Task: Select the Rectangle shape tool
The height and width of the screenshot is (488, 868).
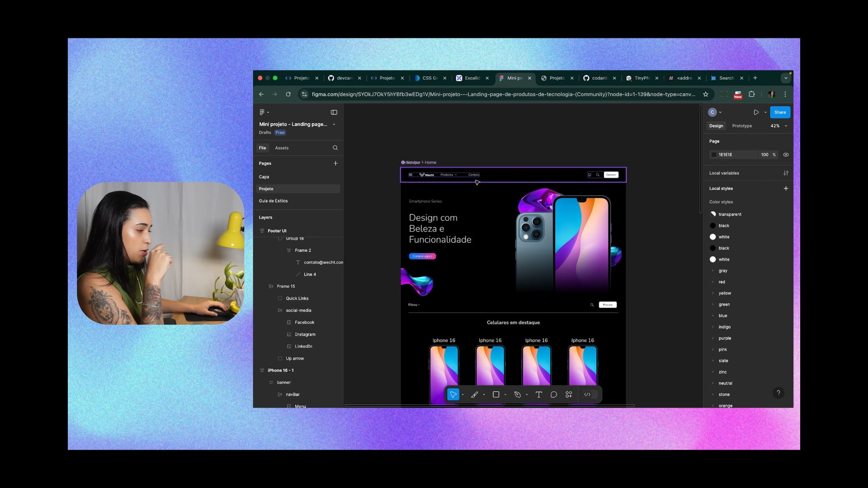Action: (496, 394)
